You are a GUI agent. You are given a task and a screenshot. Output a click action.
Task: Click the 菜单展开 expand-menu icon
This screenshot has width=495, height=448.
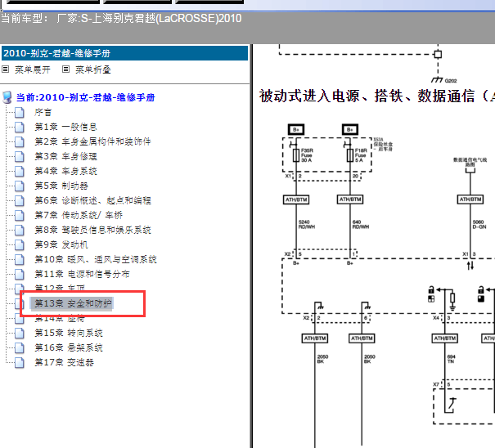6,69
